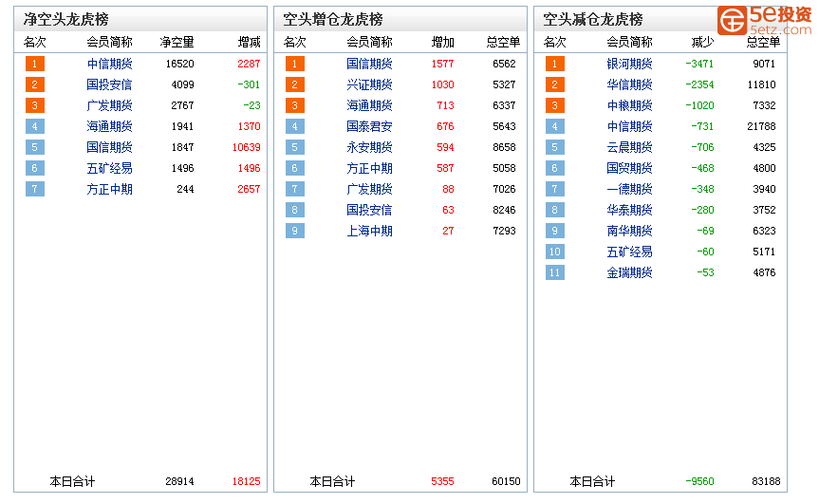819x504 pixels.
Task: Click orange rank badge 1 beside 银河期货
Action: (555, 64)
